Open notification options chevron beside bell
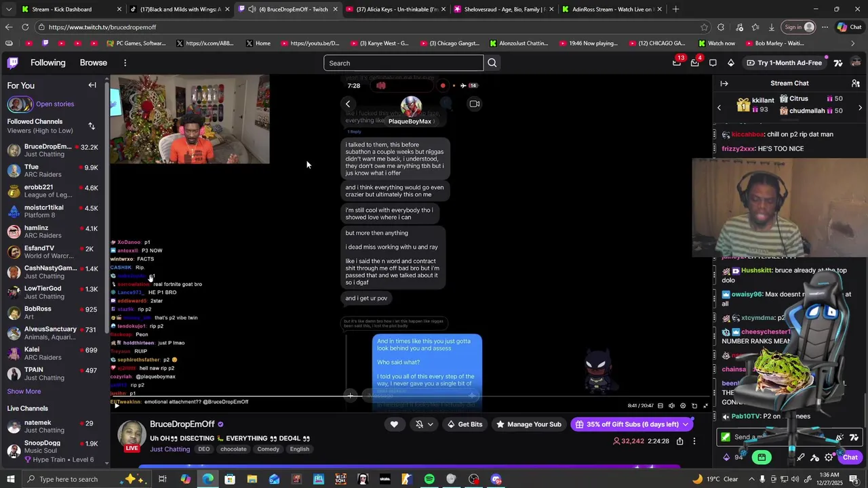The height and width of the screenshot is (488, 868). tap(431, 424)
